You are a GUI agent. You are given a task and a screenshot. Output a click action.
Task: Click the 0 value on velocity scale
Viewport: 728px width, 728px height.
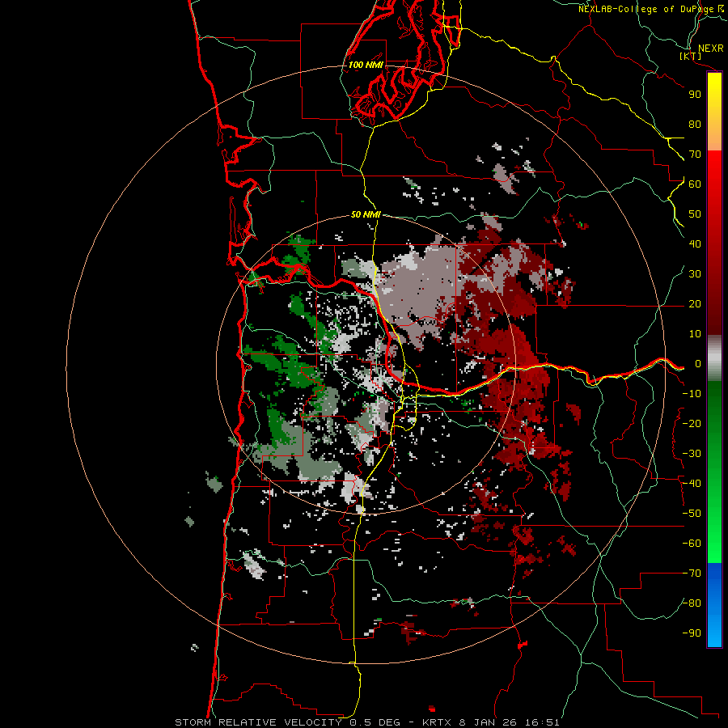pyautogui.click(x=698, y=364)
